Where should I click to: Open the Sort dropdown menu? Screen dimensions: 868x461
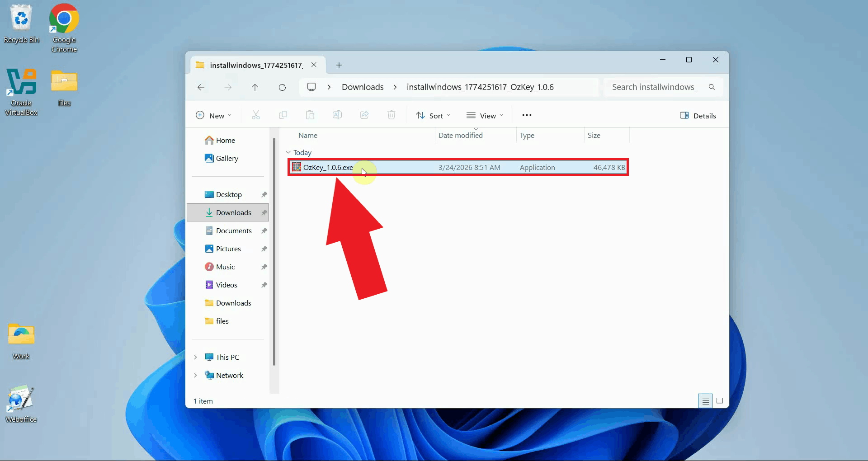[433, 116]
